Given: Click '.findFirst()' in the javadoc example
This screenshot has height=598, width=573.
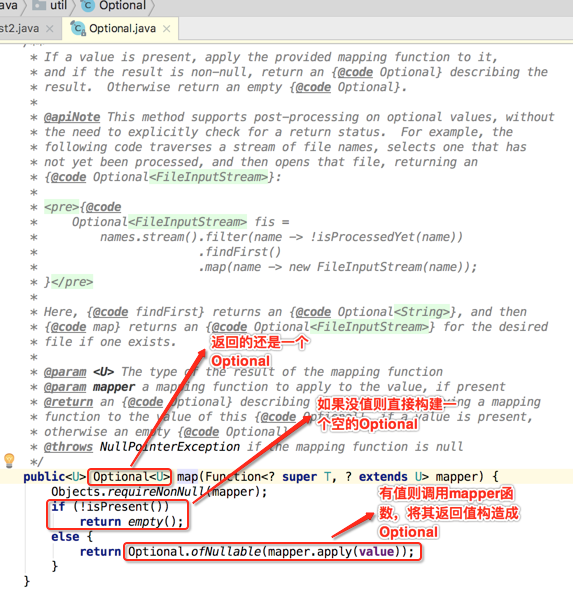Looking at the screenshot, I should pos(240,252).
